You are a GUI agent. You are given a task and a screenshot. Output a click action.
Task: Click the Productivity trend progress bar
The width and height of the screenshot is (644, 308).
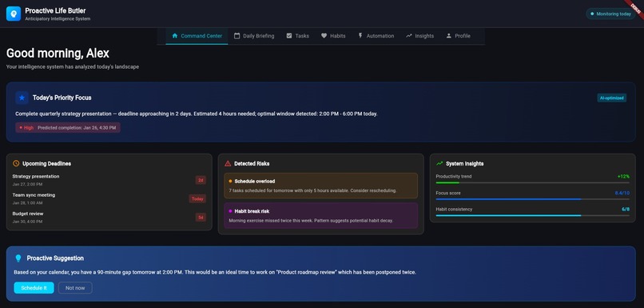[x=532, y=182]
